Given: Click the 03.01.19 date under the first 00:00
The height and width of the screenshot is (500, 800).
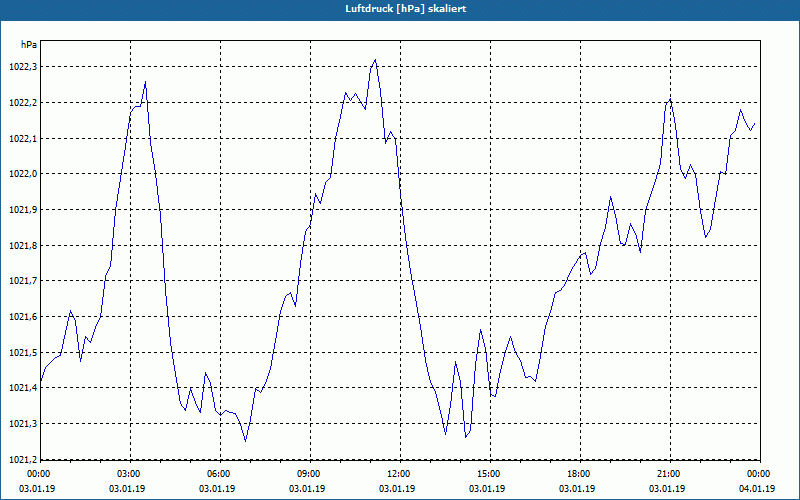Looking at the screenshot, I should click(37, 489).
